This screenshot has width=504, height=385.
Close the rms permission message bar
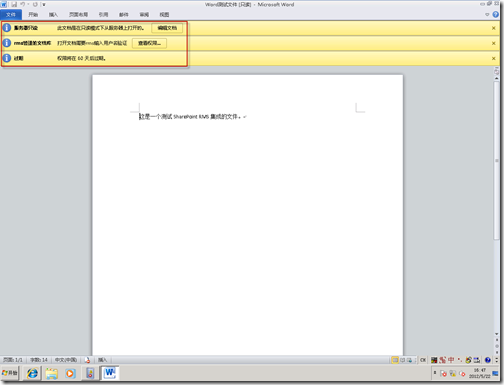pos(494,43)
